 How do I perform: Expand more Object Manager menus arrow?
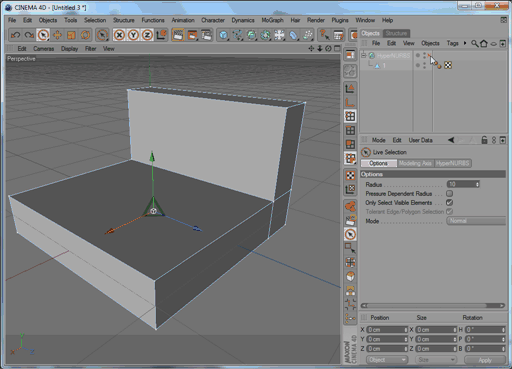pos(465,43)
